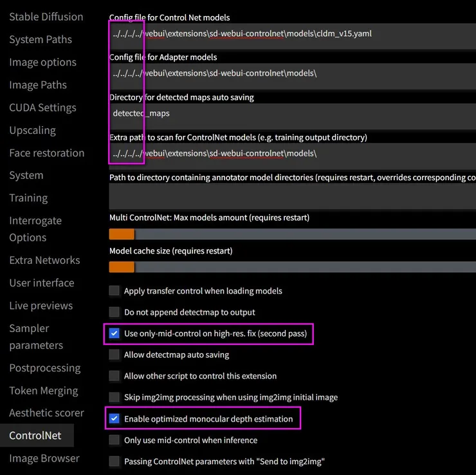Click the empty annotator model directory path field
Screen dimensions: 476x475
click(x=289, y=196)
